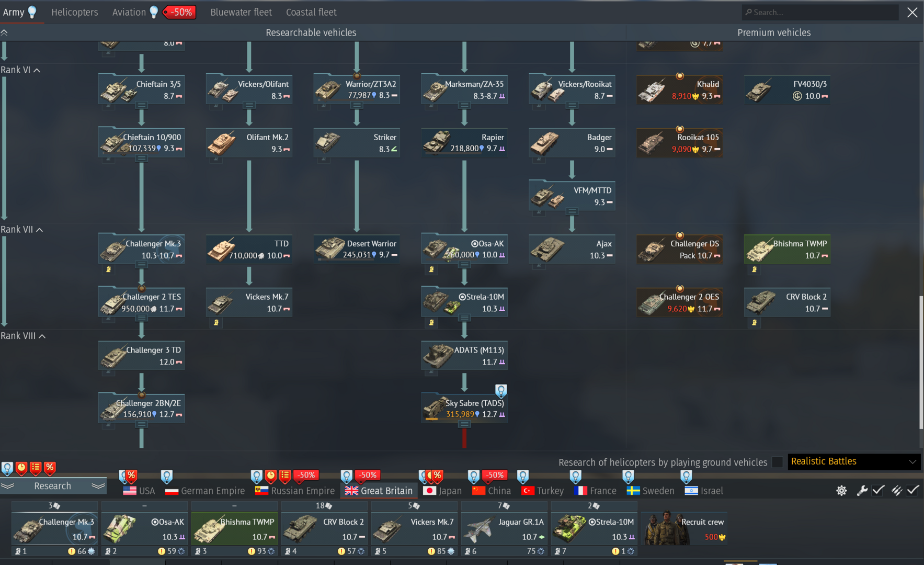Select the Jaguar GR.1A crew slot
Viewport: 924px width, 565px height.
click(504, 529)
